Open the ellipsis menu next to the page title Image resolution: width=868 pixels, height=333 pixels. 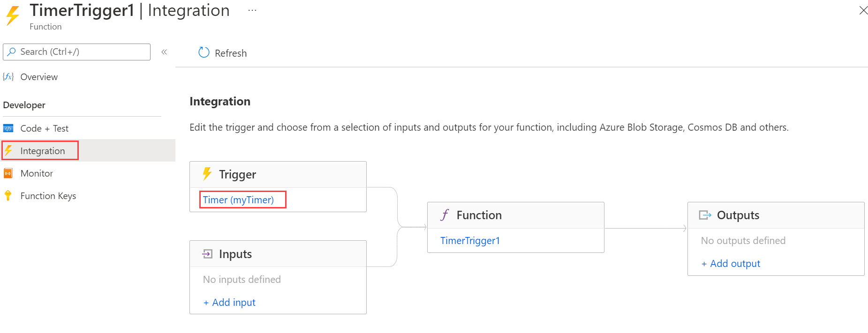point(252,10)
